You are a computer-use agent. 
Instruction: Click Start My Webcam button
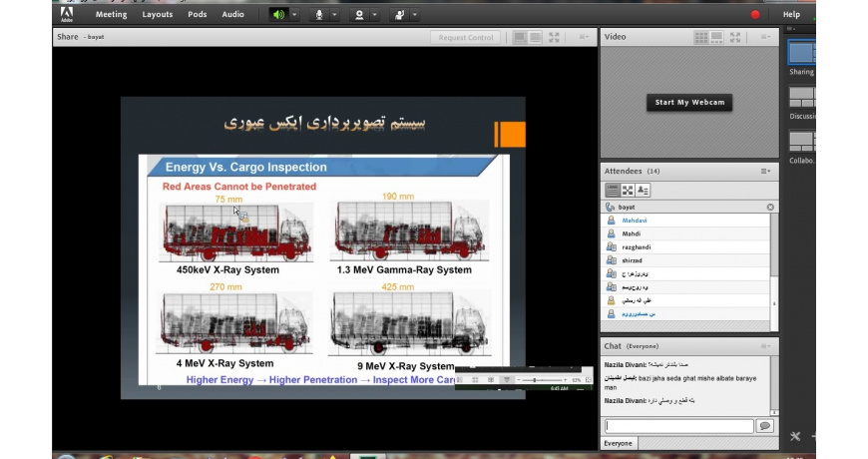point(689,103)
